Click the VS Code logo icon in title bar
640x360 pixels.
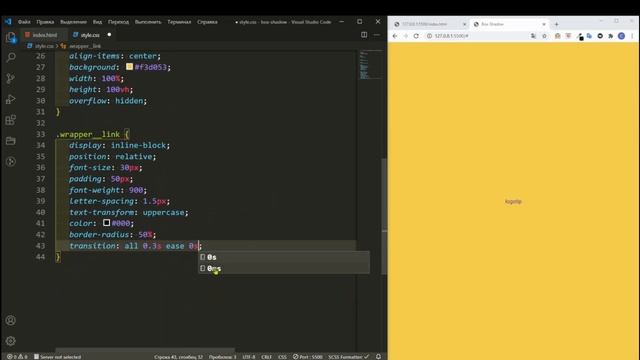[x=8, y=22]
